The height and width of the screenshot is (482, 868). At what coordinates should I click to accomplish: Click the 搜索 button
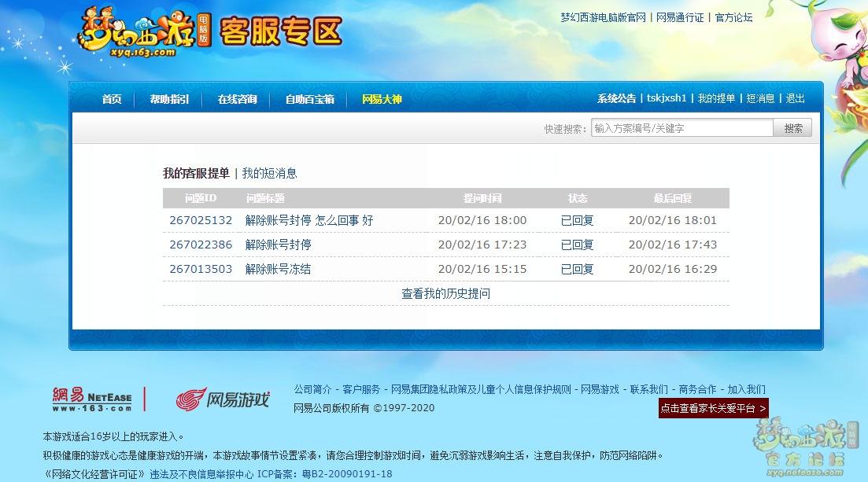tap(792, 128)
